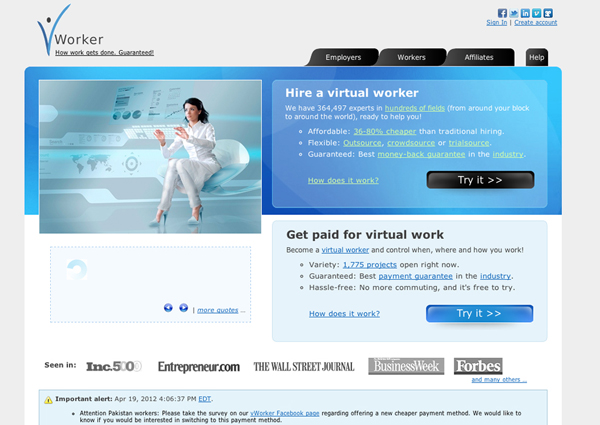
Task: Click the Sign In link
Action: pos(497,23)
